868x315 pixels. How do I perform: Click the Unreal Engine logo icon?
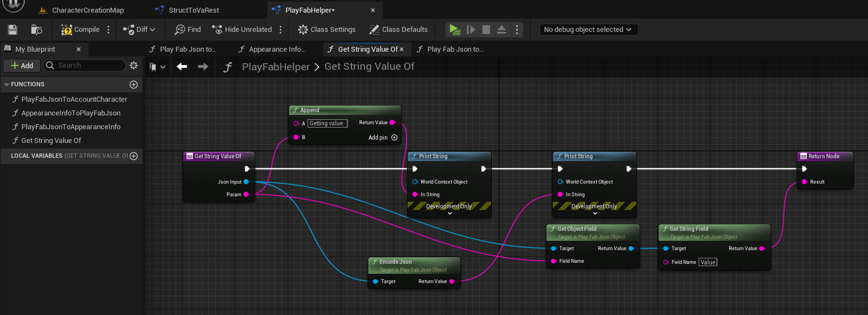click(x=13, y=4)
